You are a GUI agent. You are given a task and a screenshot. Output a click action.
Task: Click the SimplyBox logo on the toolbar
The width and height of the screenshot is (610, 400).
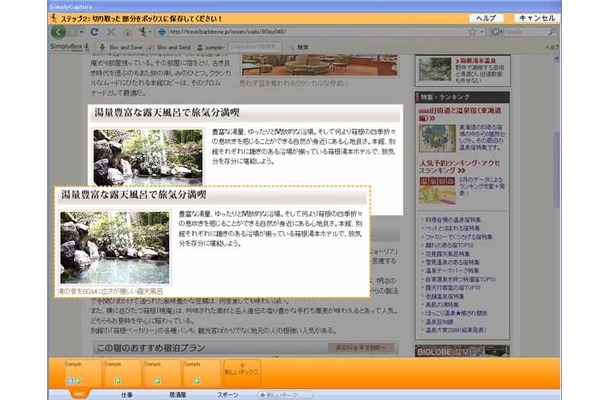[69, 47]
